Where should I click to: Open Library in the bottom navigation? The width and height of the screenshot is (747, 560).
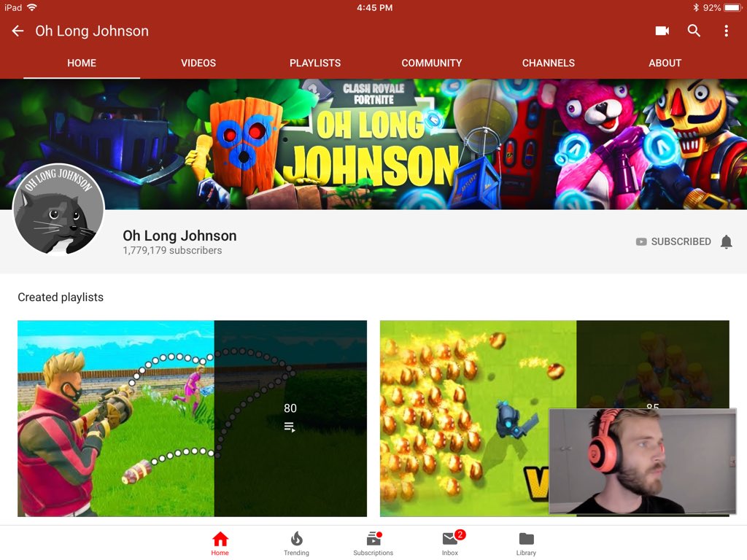526,543
